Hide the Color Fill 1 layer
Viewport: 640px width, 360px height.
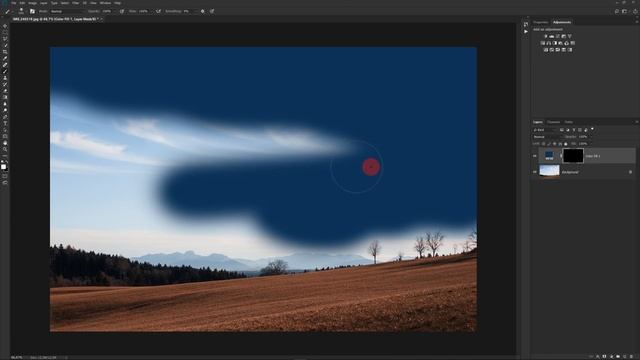[x=534, y=156]
